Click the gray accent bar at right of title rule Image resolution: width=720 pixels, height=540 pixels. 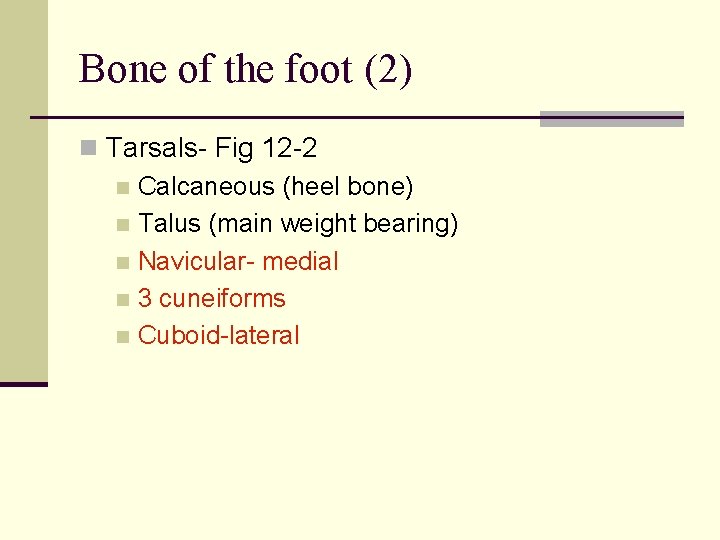click(x=611, y=119)
